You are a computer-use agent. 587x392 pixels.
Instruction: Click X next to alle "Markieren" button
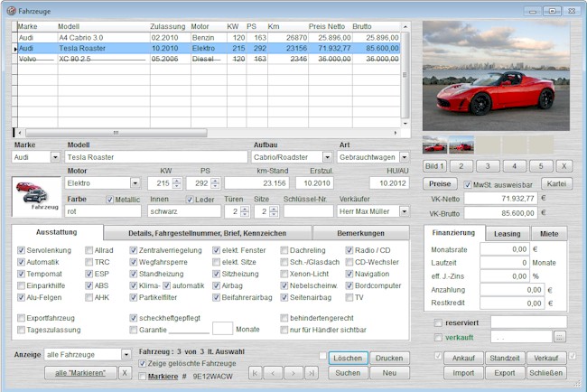(x=126, y=372)
